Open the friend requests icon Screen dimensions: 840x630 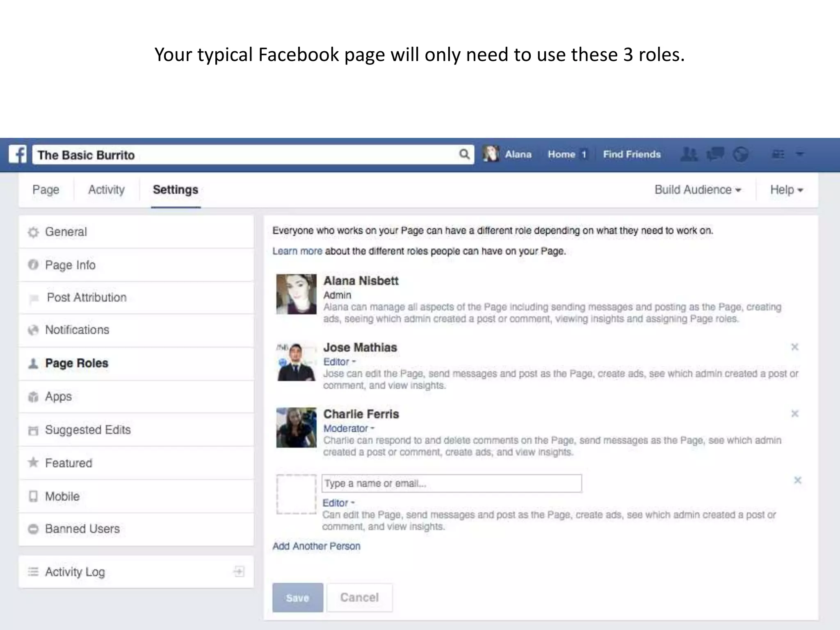tap(689, 154)
